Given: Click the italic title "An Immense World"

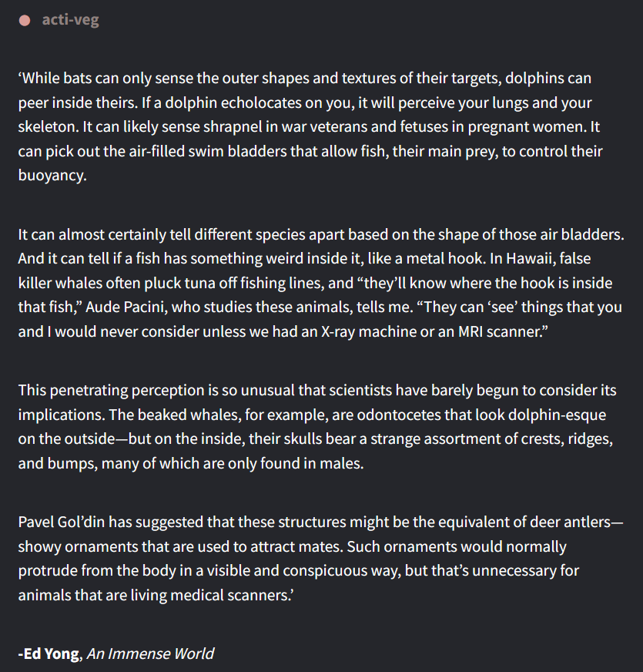Looking at the screenshot, I should 150,654.
